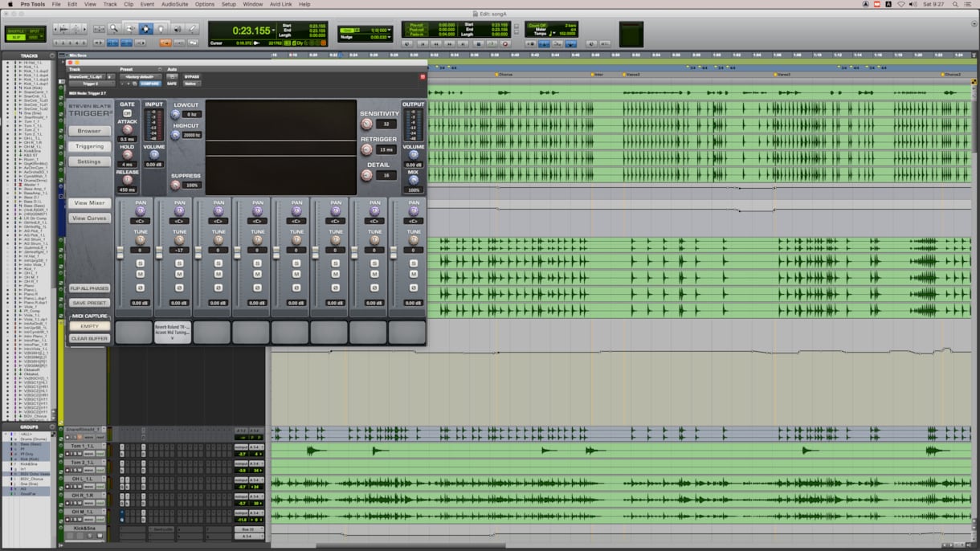Open the Trigger 2 insert selector
Viewport: 980px width, 551px height.
(91, 84)
